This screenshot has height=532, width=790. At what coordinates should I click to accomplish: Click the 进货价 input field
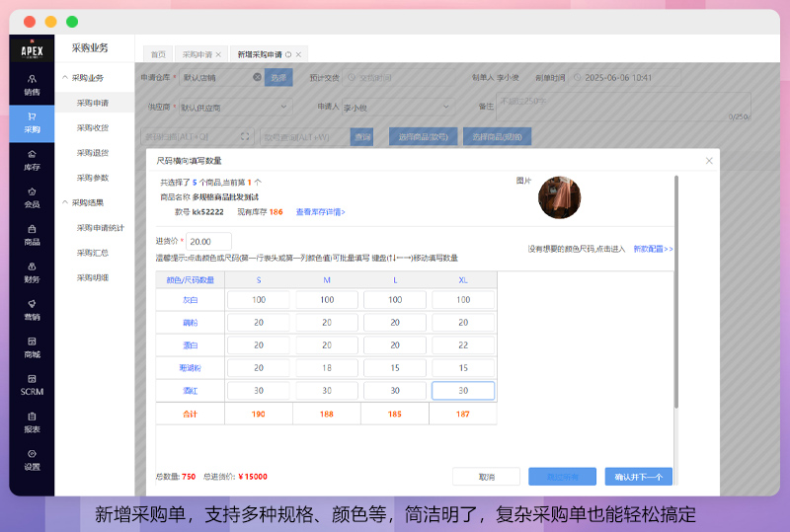coord(208,241)
